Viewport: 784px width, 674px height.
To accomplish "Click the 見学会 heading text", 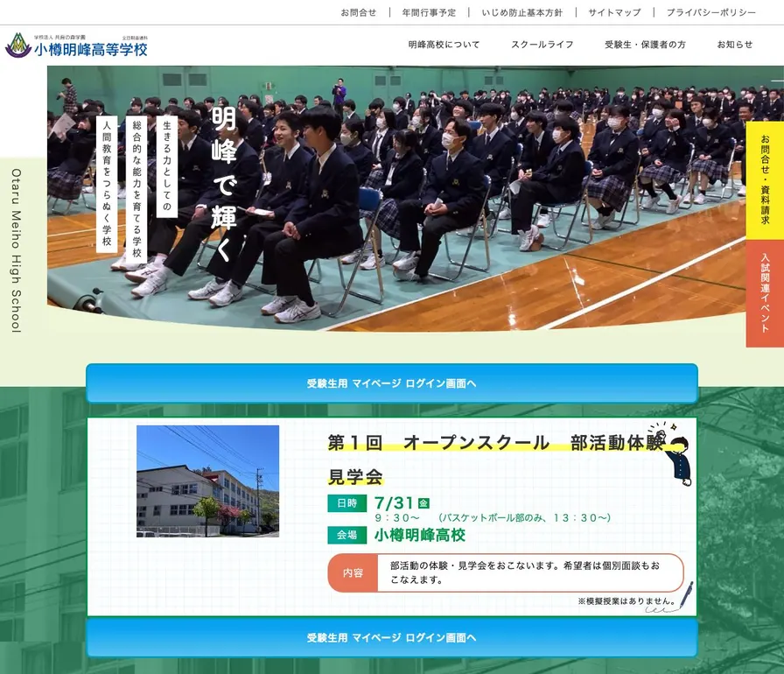I will 355,476.
